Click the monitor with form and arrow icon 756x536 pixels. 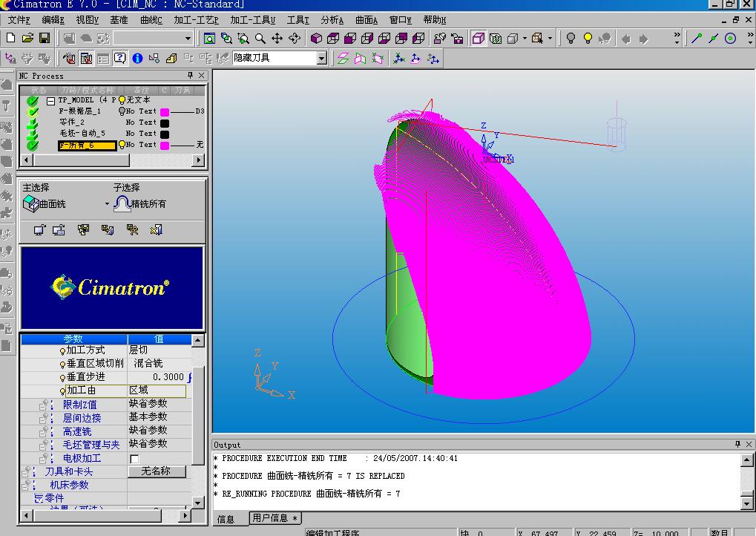59,229
